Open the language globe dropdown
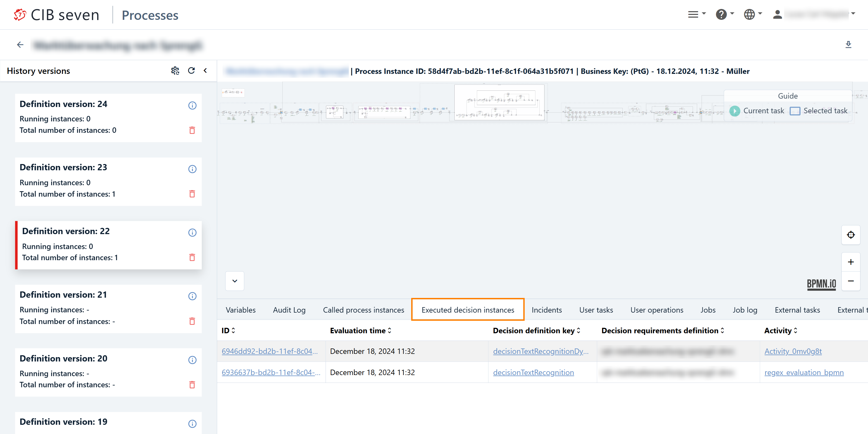 (752, 14)
